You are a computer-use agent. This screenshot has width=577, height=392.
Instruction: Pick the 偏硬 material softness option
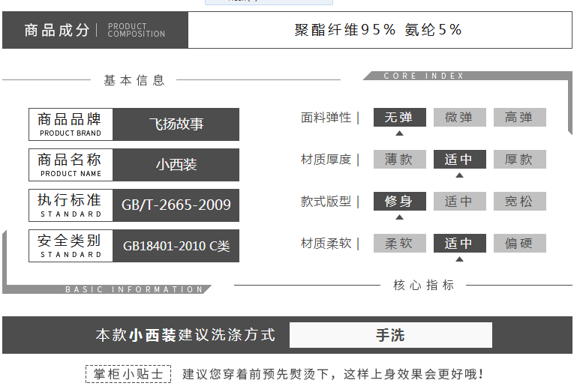point(519,244)
